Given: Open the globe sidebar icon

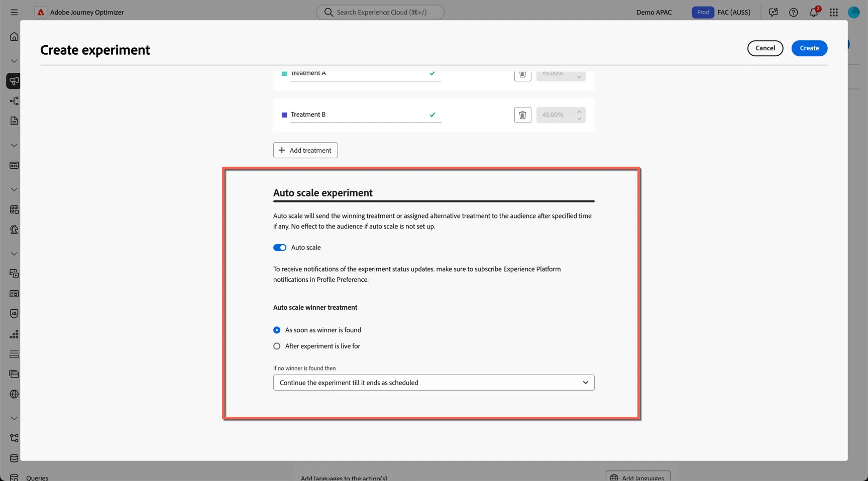Looking at the screenshot, I should (14, 394).
